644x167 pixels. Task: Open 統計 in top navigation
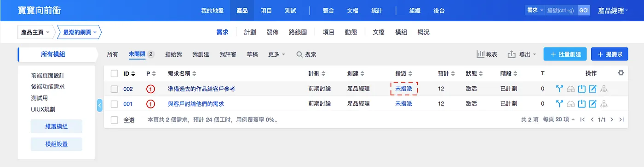tap(376, 10)
